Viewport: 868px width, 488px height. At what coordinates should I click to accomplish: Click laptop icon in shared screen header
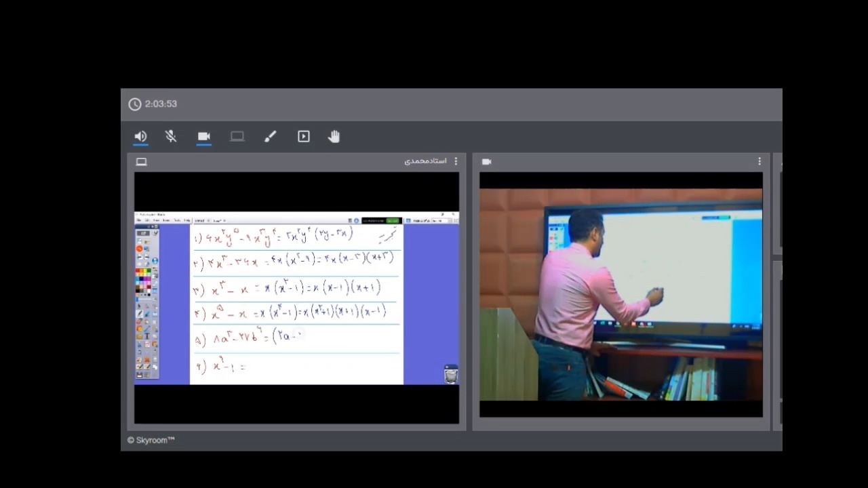141,161
